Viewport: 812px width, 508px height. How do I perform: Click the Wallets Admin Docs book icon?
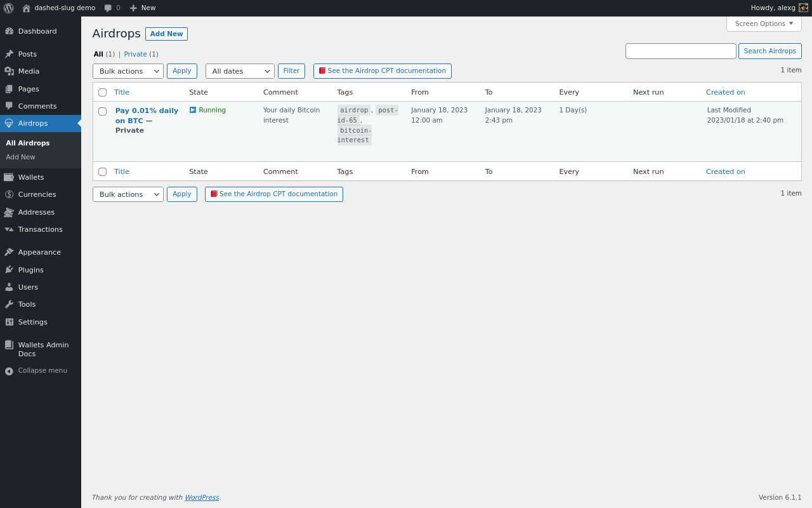[9, 345]
